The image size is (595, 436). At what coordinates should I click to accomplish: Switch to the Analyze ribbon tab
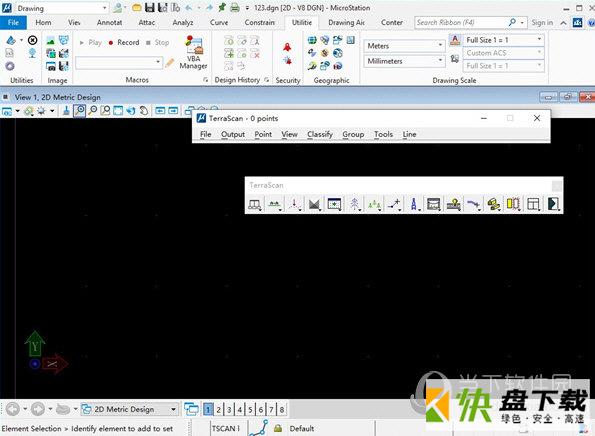pyautogui.click(x=183, y=22)
